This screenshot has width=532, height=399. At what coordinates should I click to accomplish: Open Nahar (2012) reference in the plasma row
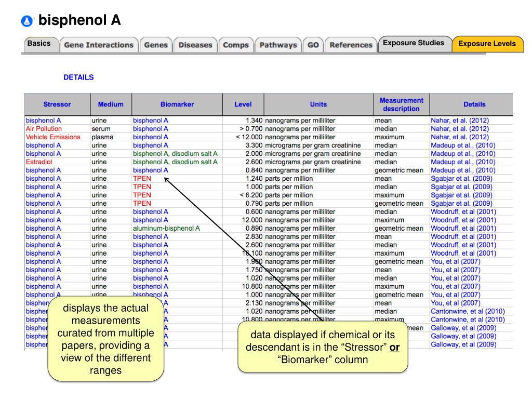[460, 137]
